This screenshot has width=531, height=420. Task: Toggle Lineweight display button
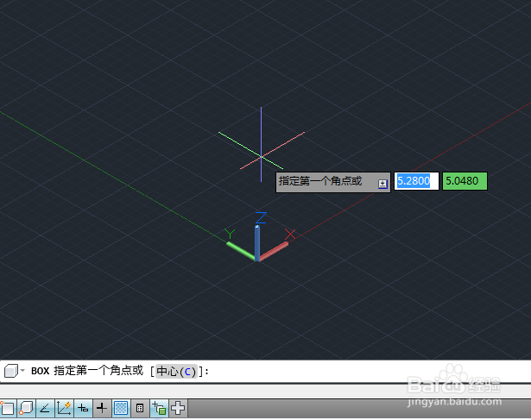click(x=102, y=408)
